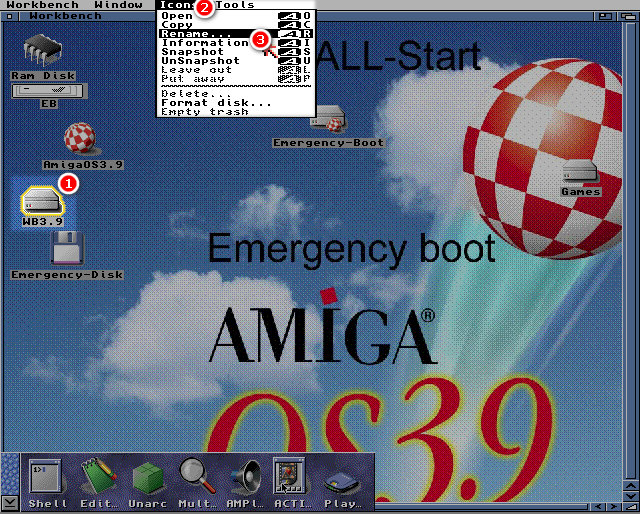The width and height of the screenshot is (640, 514).
Task: Launch Unarc green box dock icon
Action: (146, 475)
